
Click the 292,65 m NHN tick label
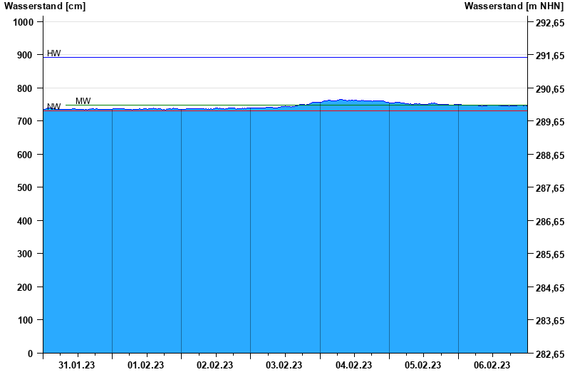tap(550, 23)
